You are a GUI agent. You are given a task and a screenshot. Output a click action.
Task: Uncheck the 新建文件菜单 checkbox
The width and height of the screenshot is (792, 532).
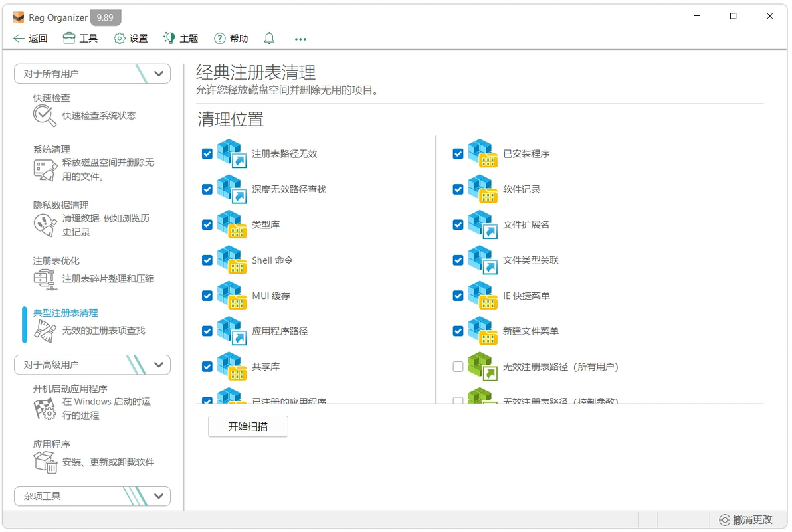pyautogui.click(x=458, y=331)
